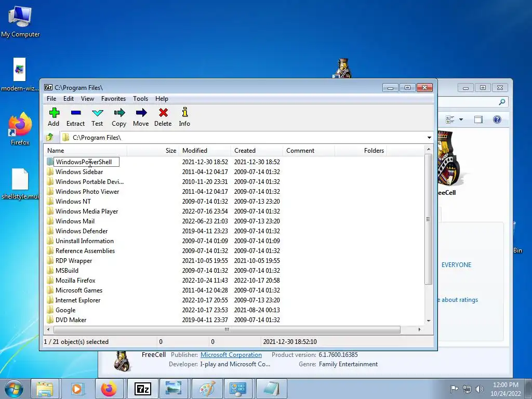This screenshot has width=532, height=399.
Task: Select the Internet Explorer folder
Action: tap(78, 300)
